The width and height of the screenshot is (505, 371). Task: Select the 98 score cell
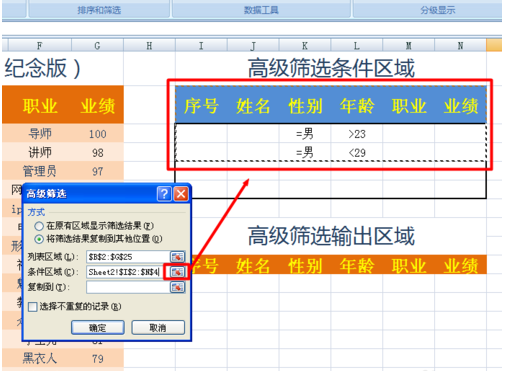coord(97,153)
